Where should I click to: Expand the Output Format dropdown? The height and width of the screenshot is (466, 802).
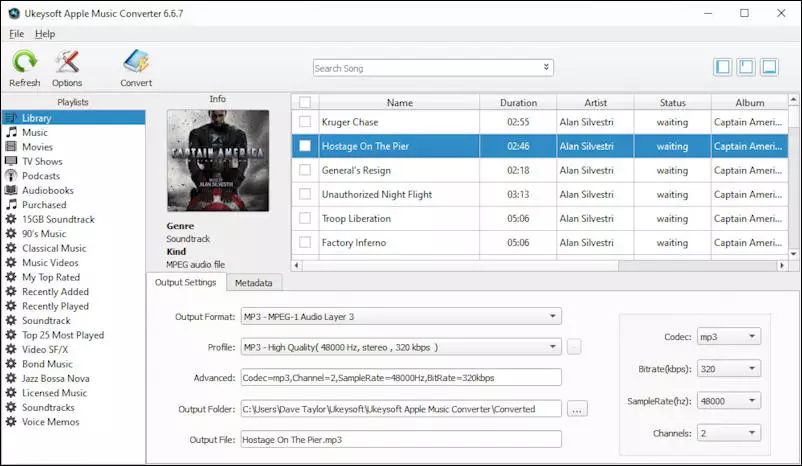tap(400, 317)
